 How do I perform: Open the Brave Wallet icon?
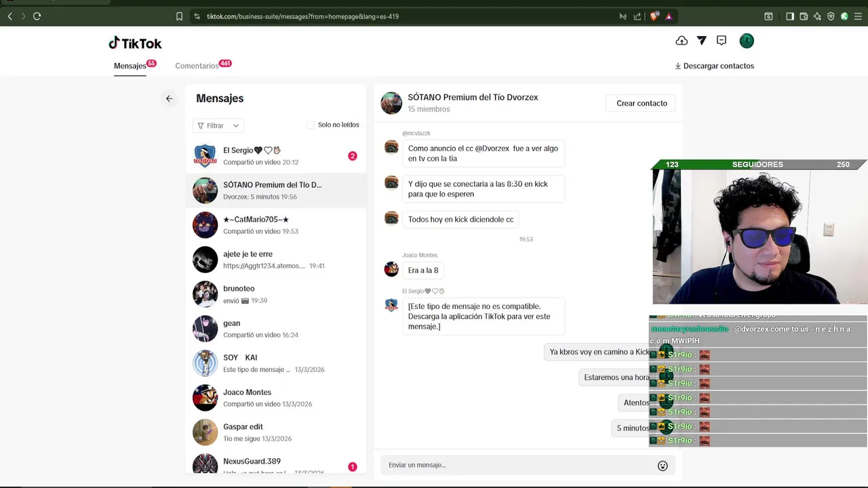coord(804,16)
